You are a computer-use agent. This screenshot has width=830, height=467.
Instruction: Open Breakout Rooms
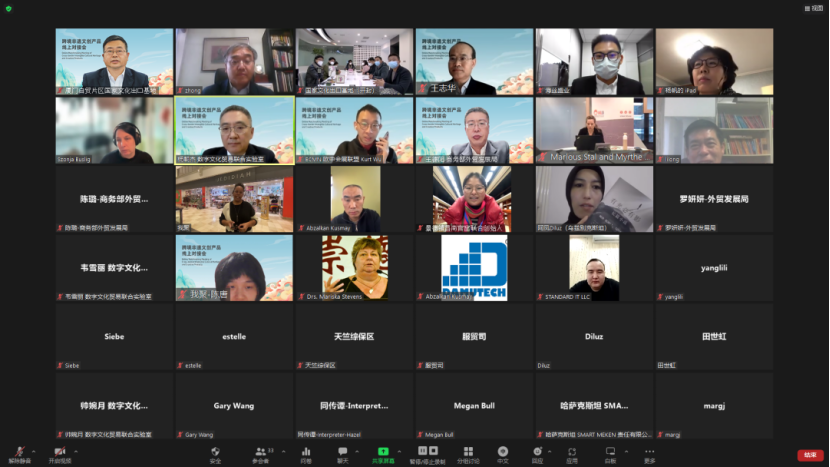click(468, 454)
